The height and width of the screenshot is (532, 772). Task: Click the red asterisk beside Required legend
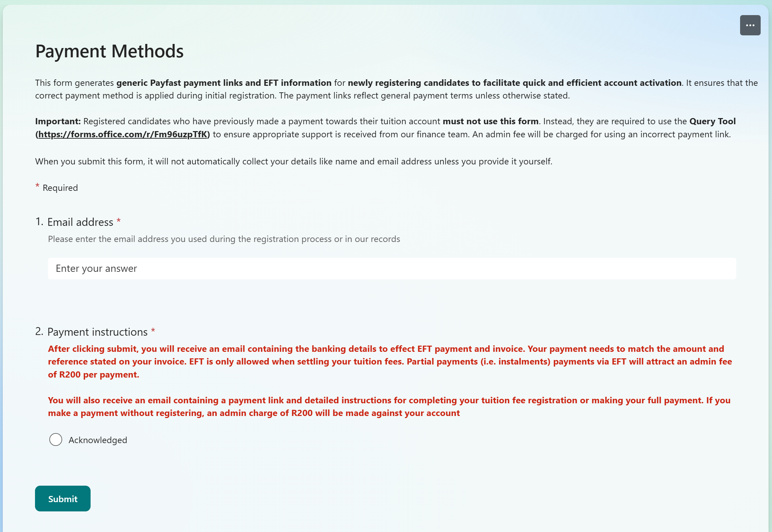coord(37,186)
